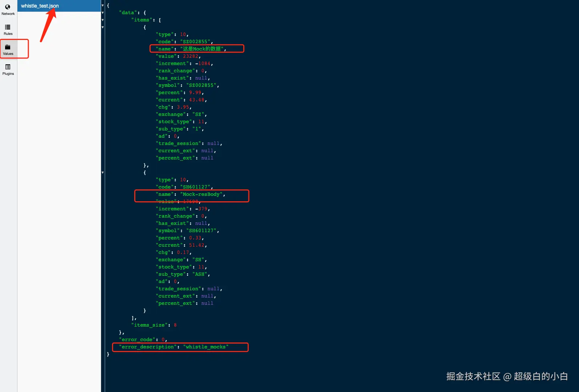Select the whistle_test.json value file
The height and width of the screenshot is (392, 579).
[59, 6]
